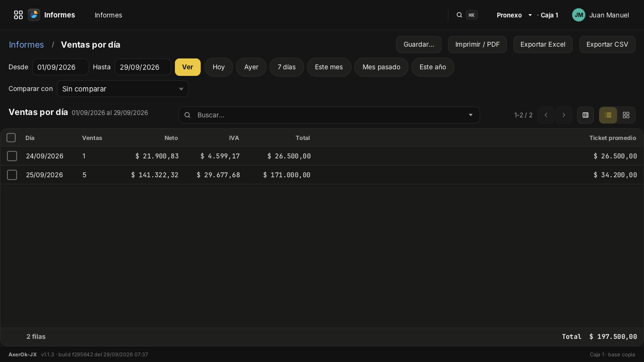Export the report to Excel
The height and width of the screenshot is (362, 644).
tap(543, 44)
